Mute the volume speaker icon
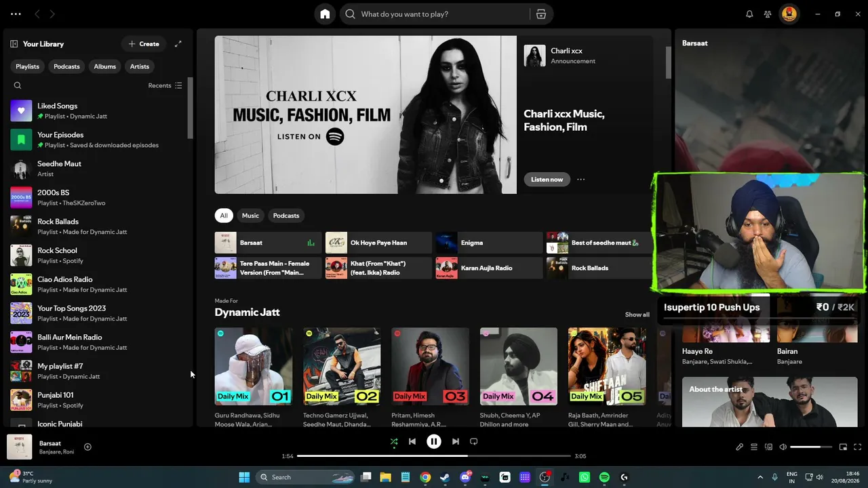 [x=783, y=447]
